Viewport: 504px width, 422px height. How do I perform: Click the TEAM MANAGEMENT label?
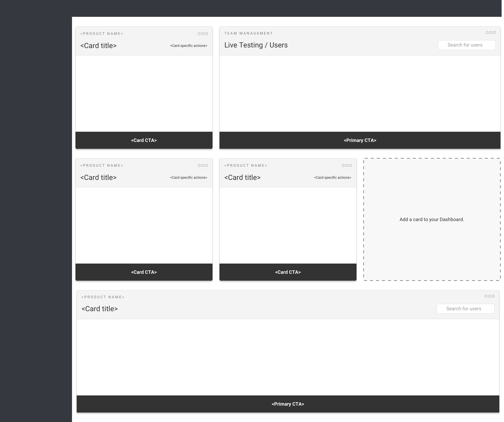coord(249,33)
